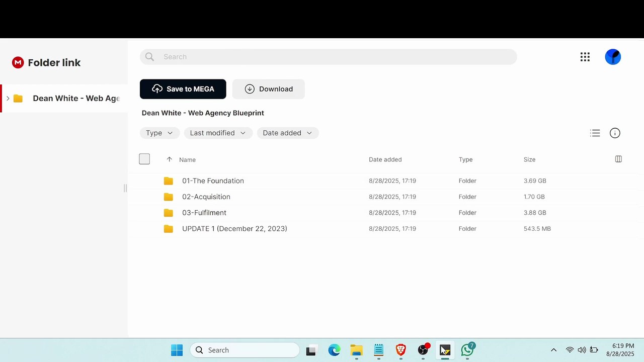Click the sidebar resize divider handle
The height and width of the screenshot is (362, 644).
coord(125,188)
